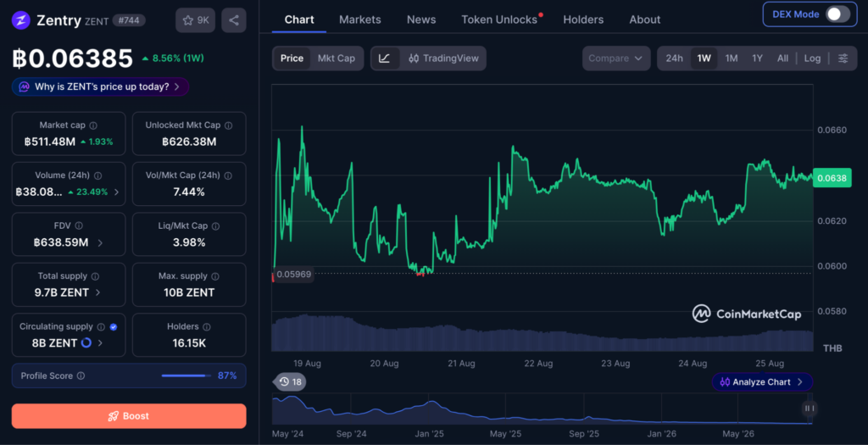Click the Zentry logo icon
Viewport: 868px width, 445px height.
tap(20, 20)
